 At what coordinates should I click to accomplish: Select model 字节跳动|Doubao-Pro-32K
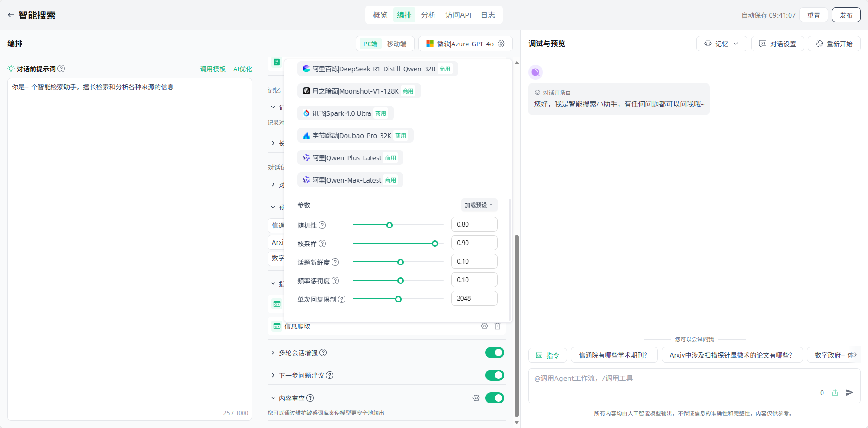tap(355, 135)
